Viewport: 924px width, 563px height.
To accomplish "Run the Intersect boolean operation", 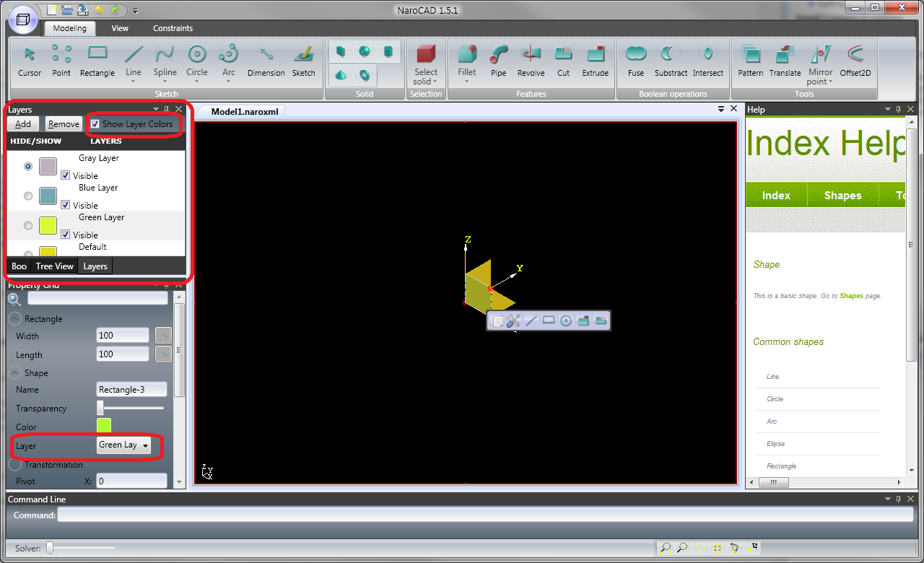I will point(708,61).
